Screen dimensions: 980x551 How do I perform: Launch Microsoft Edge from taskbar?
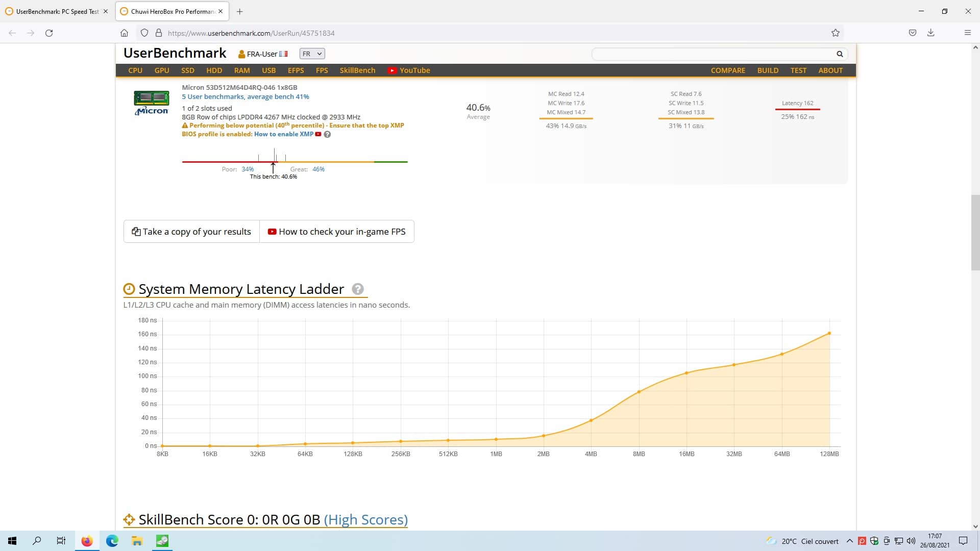[112, 541]
